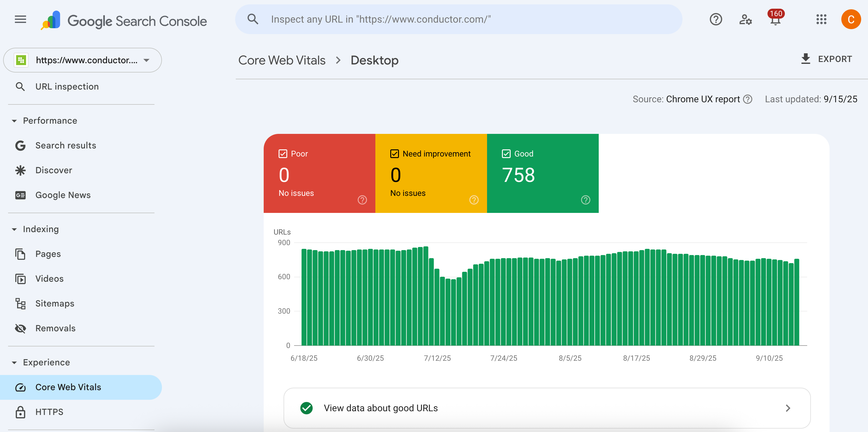Click the Core Web Vitals breadcrumb link
Viewport: 868px width, 432px height.
[x=282, y=60]
